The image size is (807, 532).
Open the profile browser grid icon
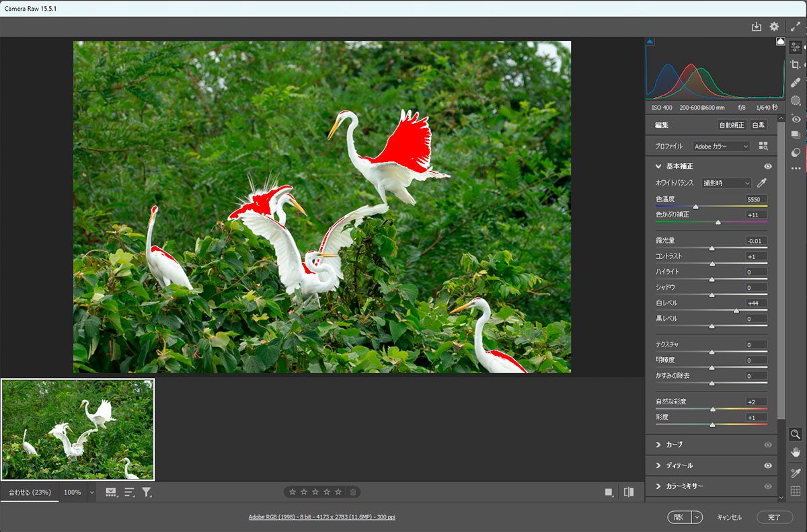point(763,146)
